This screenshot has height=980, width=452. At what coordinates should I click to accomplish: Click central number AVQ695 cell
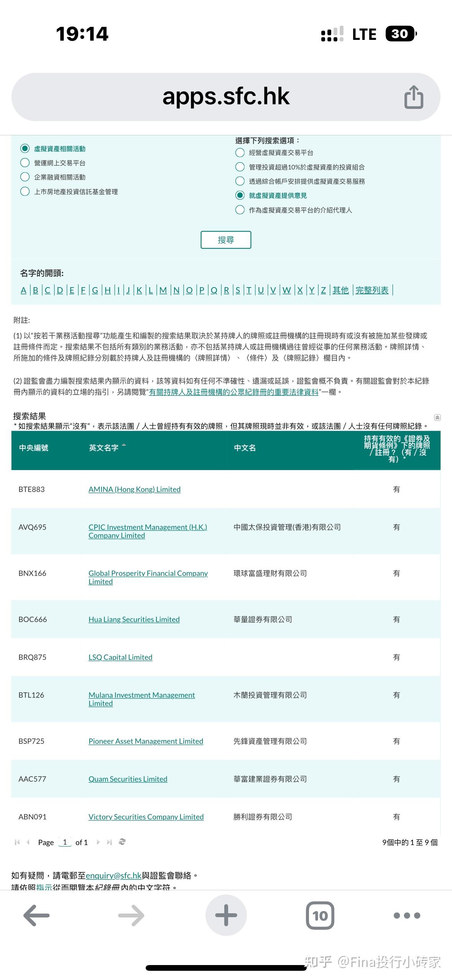click(x=32, y=527)
